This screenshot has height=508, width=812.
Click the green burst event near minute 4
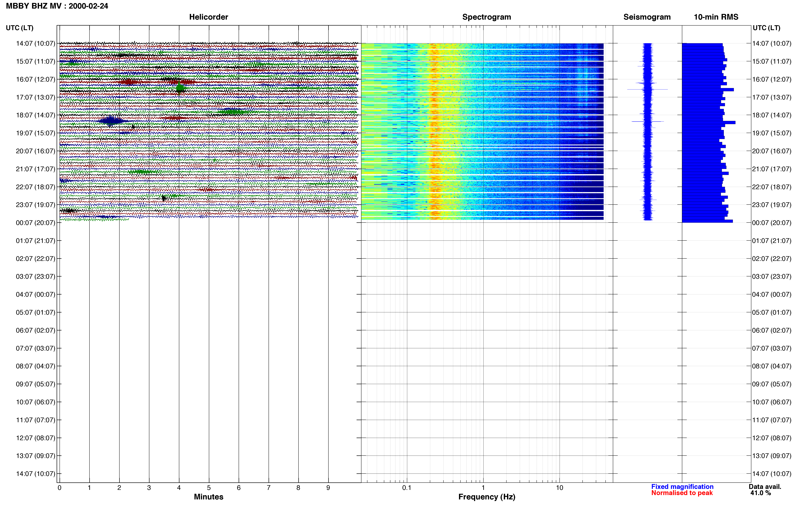click(180, 88)
